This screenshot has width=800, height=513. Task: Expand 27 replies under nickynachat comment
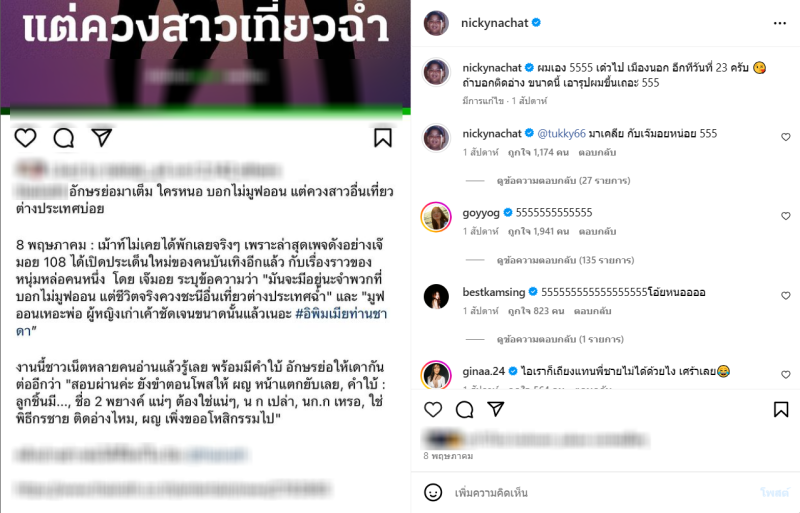[563, 181]
